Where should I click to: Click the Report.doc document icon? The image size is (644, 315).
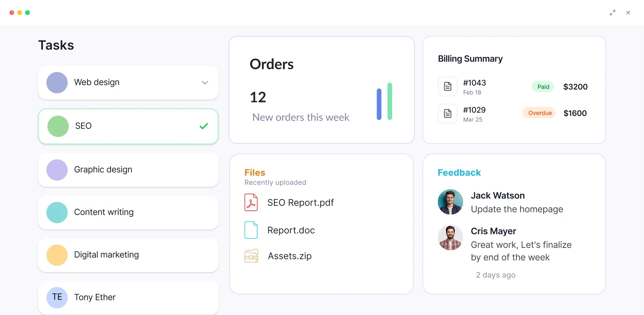[x=251, y=230]
